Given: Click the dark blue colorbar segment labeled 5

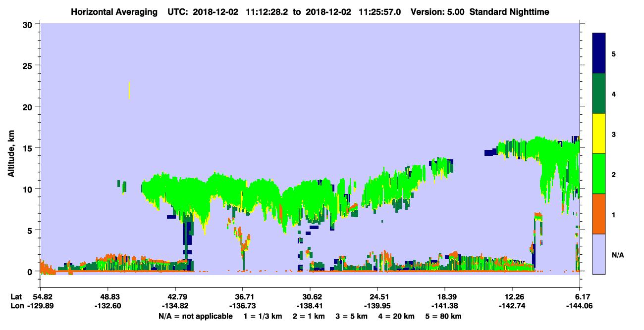Looking at the screenshot, I should pos(599,53).
